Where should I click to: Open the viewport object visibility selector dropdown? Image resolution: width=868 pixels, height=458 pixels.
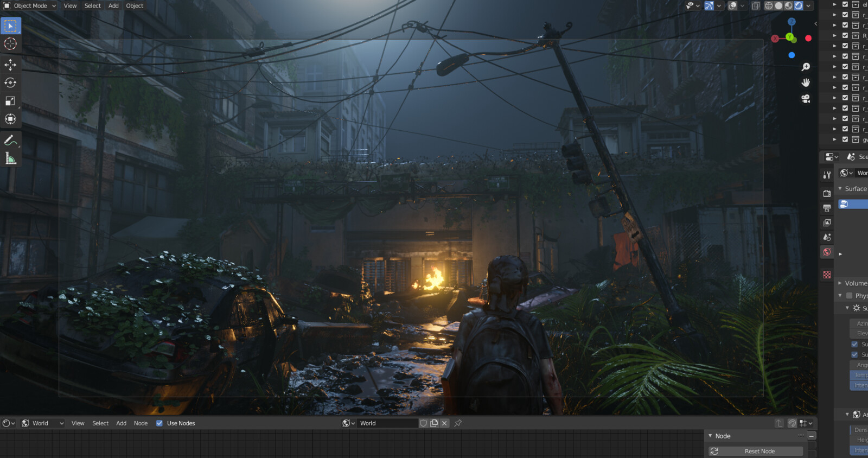pos(693,6)
